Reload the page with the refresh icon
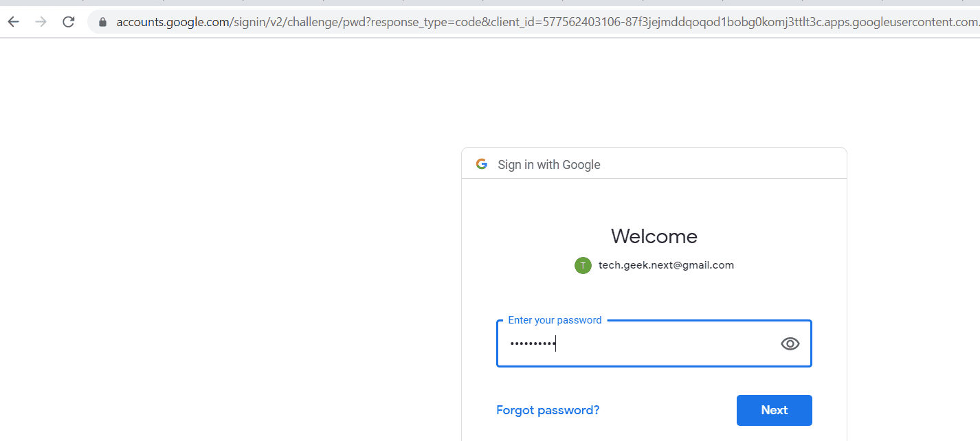The image size is (980, 441). pos(68,22)
